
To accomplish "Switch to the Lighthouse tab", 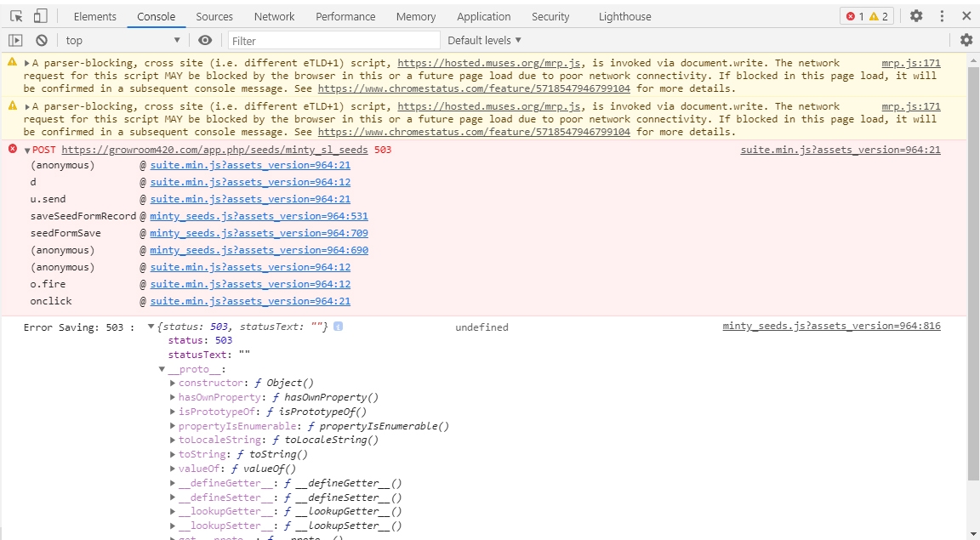I will point(624,16).
